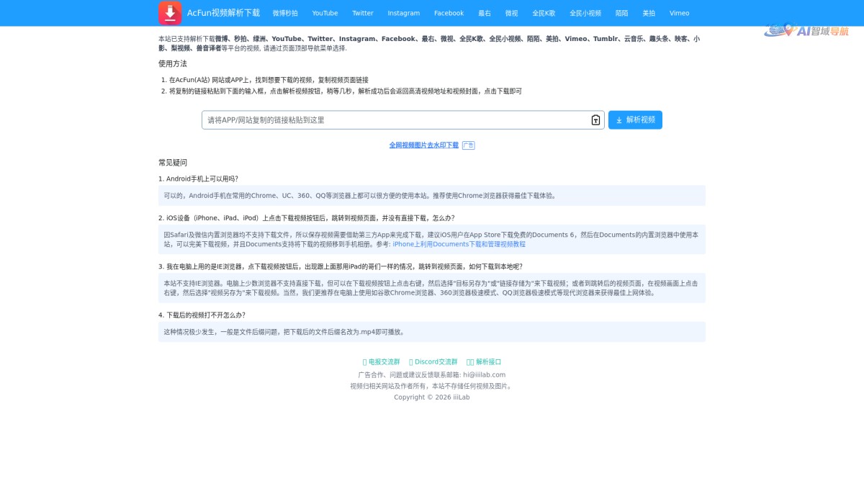The width and height of the screenshot is (864, 504).
Task: Switch to the YouTube tab
Action: (x=325, y=12)
